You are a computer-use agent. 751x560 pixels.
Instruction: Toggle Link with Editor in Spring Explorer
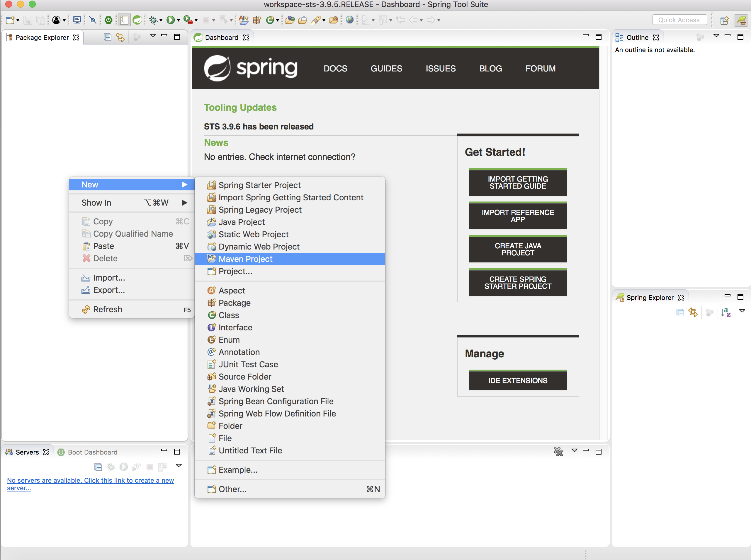(693, 312)
